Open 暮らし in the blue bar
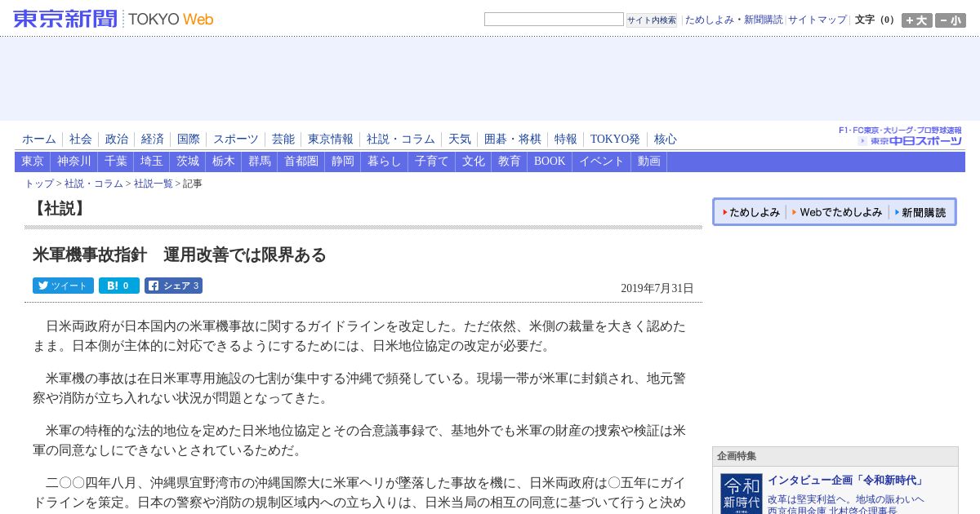This screenshot has width=980, height=514. (x=385, y=162)
